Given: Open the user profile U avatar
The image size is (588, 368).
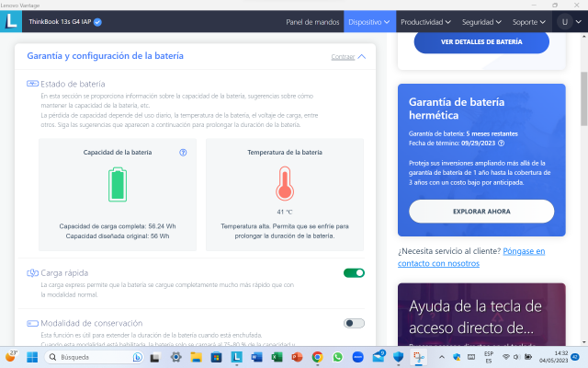Looking at the screenshot, I should coord(564,22).
